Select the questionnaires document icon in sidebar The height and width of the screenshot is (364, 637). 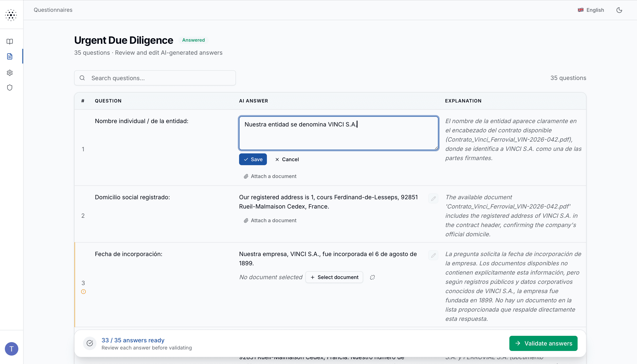click(x=10, y=56)
